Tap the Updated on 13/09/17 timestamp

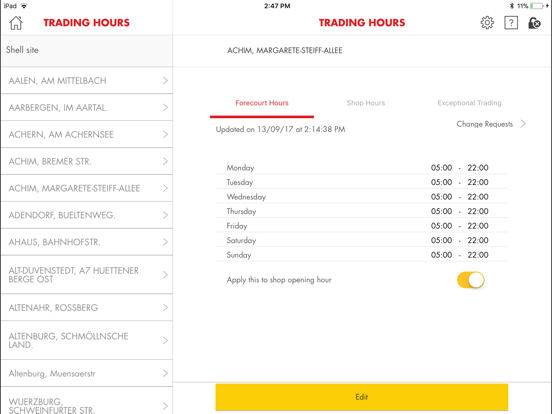click(280, 130)
